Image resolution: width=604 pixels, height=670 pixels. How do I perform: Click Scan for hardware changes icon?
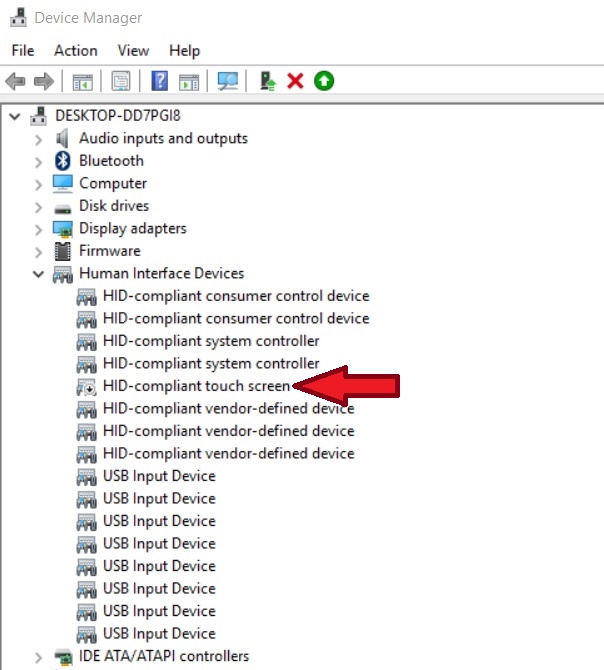(x=228, y=81)
